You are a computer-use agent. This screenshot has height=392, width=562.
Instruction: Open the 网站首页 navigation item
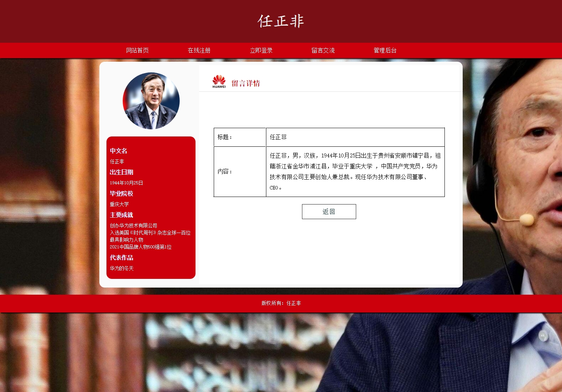137,50
